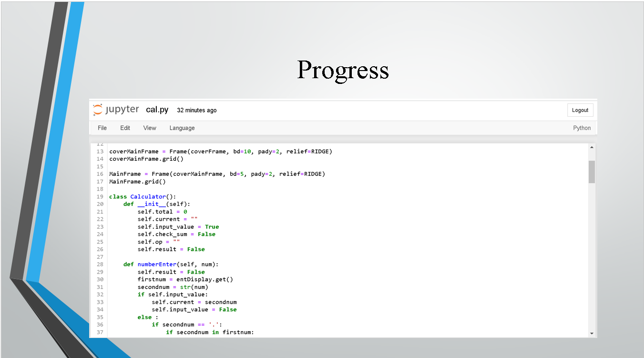644x358 pixels.
Task: Click 'def __init__(self):' line
Action: 157,204
